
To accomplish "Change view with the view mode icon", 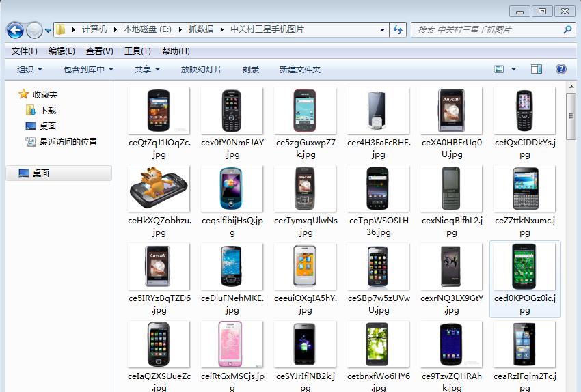I will pyautogui.click(x=499, y=69).
